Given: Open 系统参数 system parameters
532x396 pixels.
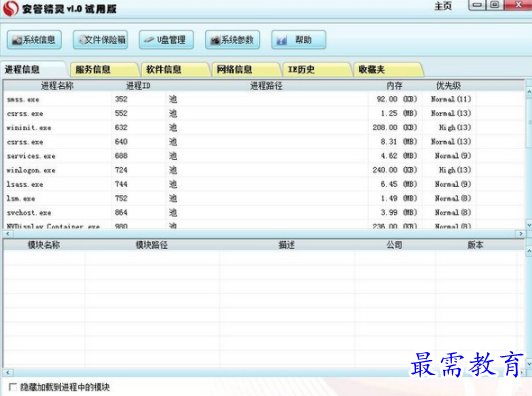Looking at the screenshot, I should point(232,40).
